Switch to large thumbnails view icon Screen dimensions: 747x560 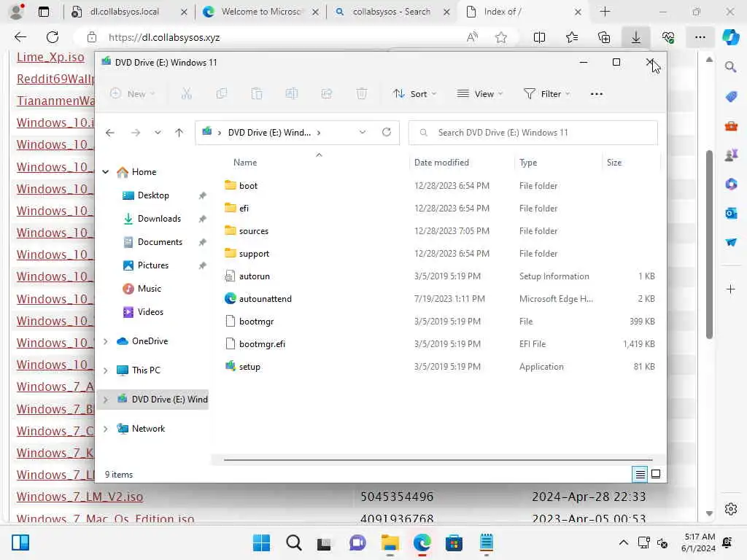656,474
